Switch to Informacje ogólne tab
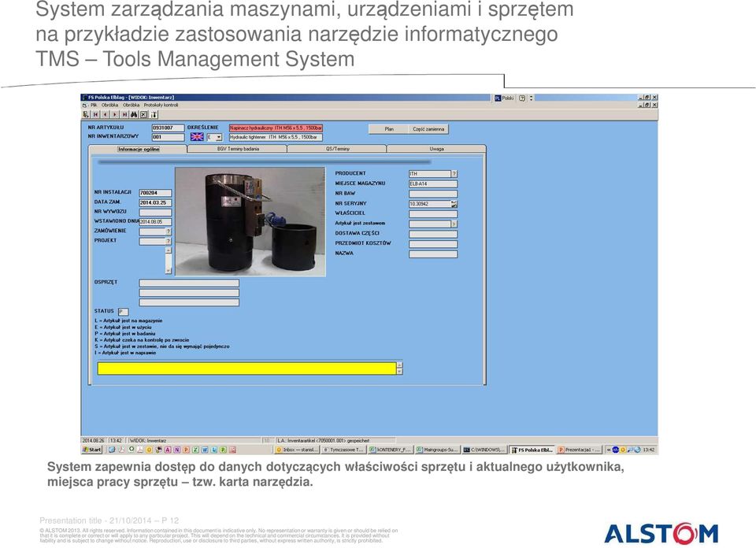The height and width of the screenshot is (548, 756). tap(139, 150)
